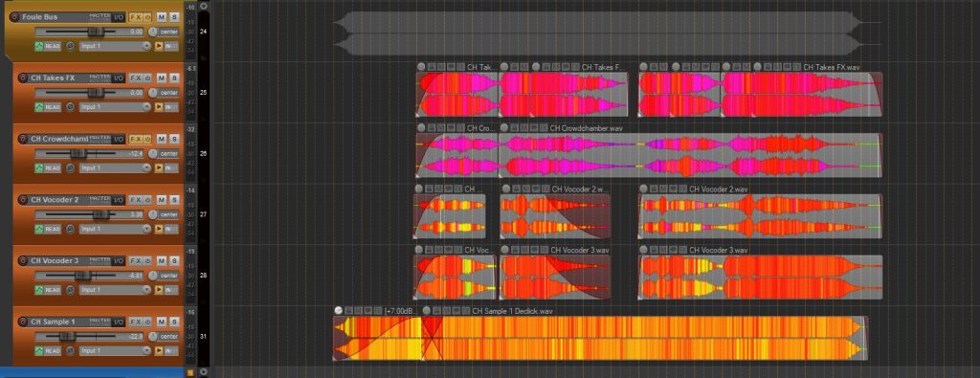The width and height of the screenshot is (980, 378).
Task: Open I/O routing for CH Crowdchamber track
Action: pyautogui.click(x=118, y=139)
